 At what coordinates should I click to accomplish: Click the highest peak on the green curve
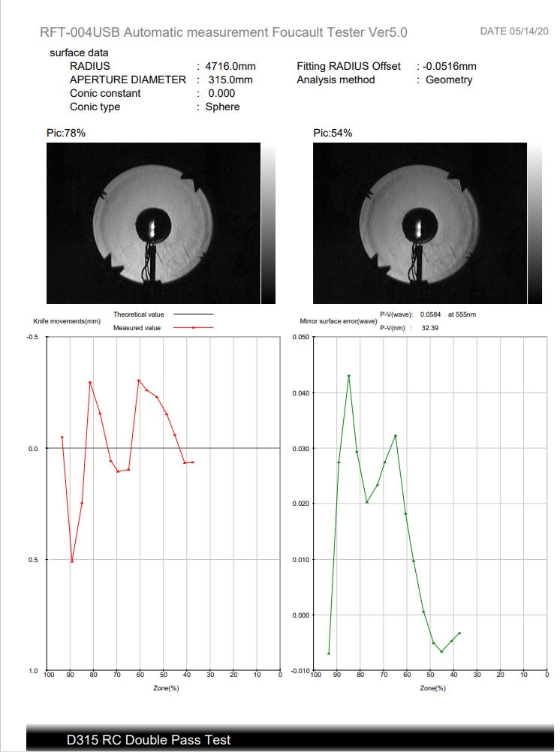[x=349, y=375]
